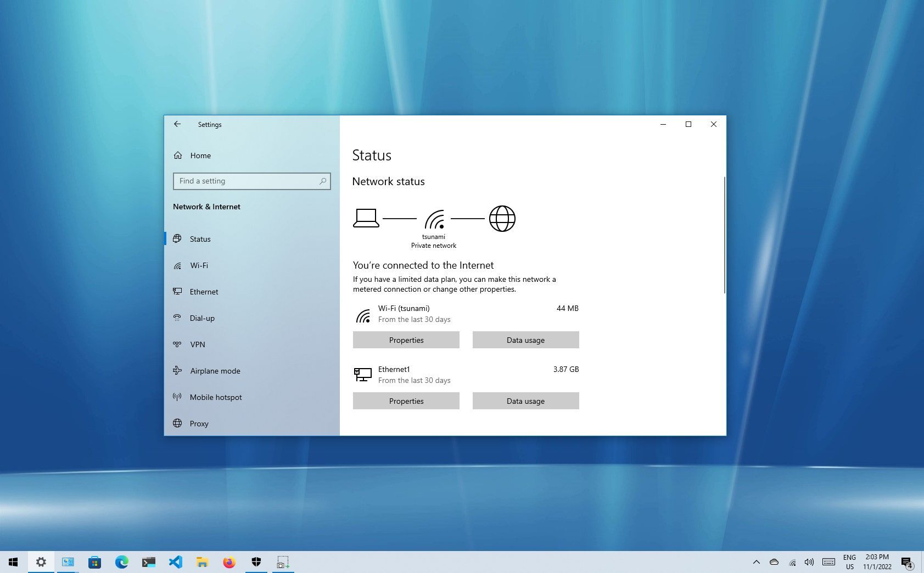
Task: Select Dial-up in the sidebar
Action: [202, 318]
